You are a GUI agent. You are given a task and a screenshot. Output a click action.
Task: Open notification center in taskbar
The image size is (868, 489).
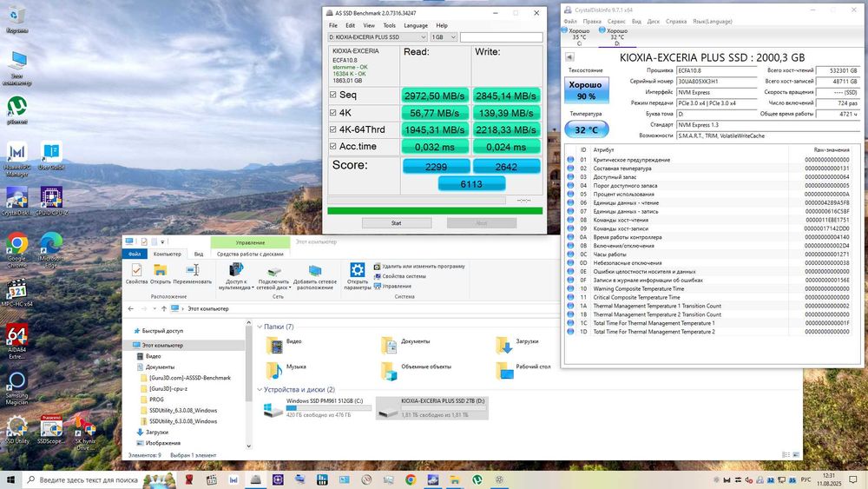coord(852,479)
